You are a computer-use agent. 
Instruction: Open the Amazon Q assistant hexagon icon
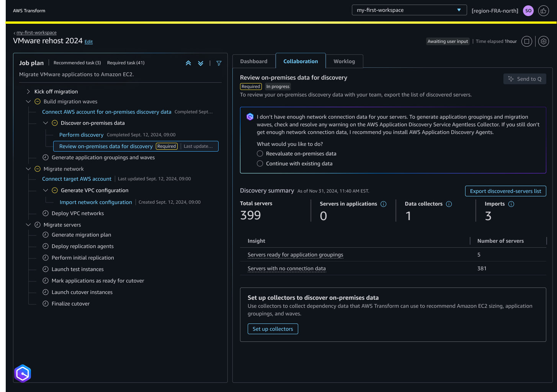(x=23, y=373)
